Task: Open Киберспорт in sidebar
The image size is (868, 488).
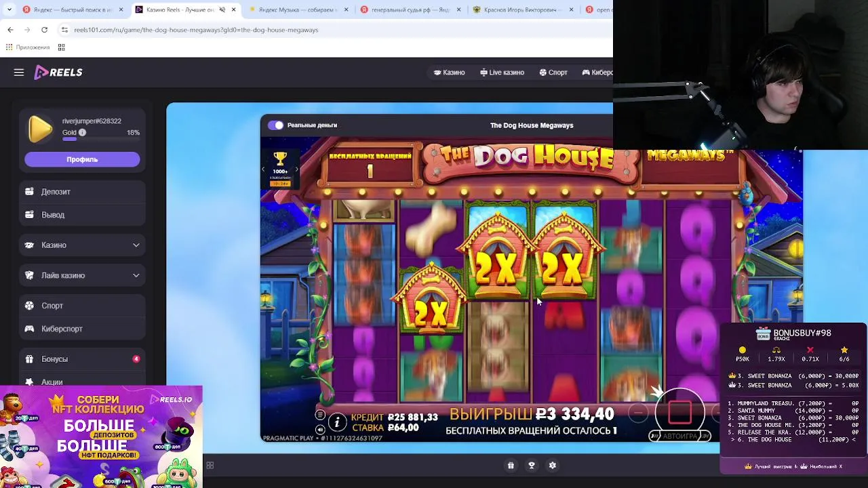Action: (82, 329)
